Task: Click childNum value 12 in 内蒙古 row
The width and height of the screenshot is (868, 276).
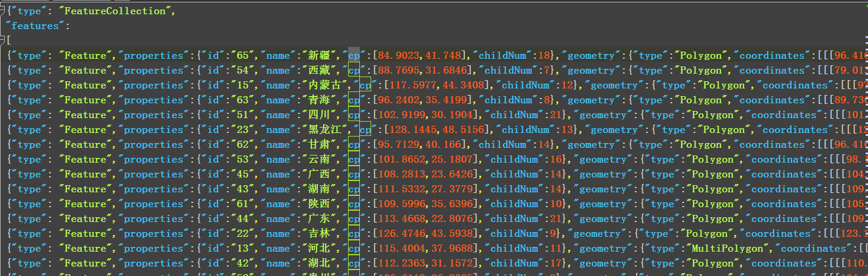Action: point(567,85)
